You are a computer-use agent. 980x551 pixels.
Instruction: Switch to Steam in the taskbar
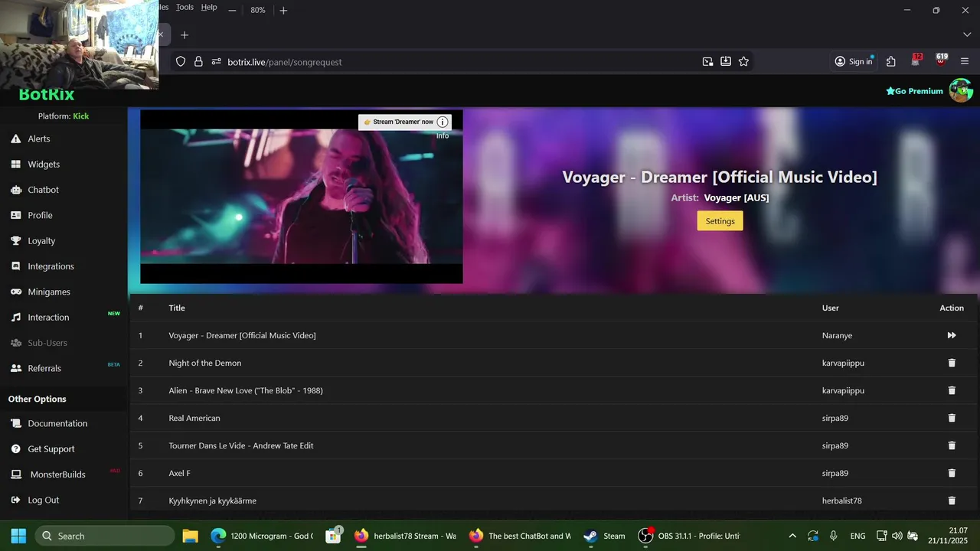604,536
